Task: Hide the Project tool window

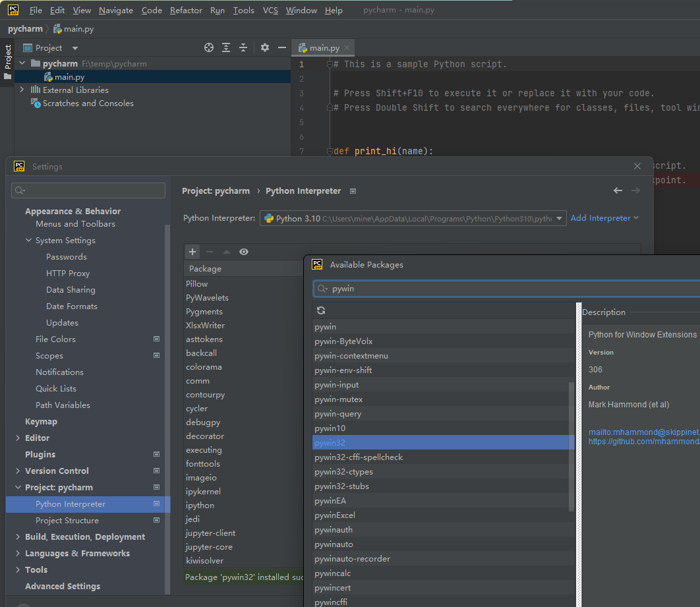Action: pos(281,47)
